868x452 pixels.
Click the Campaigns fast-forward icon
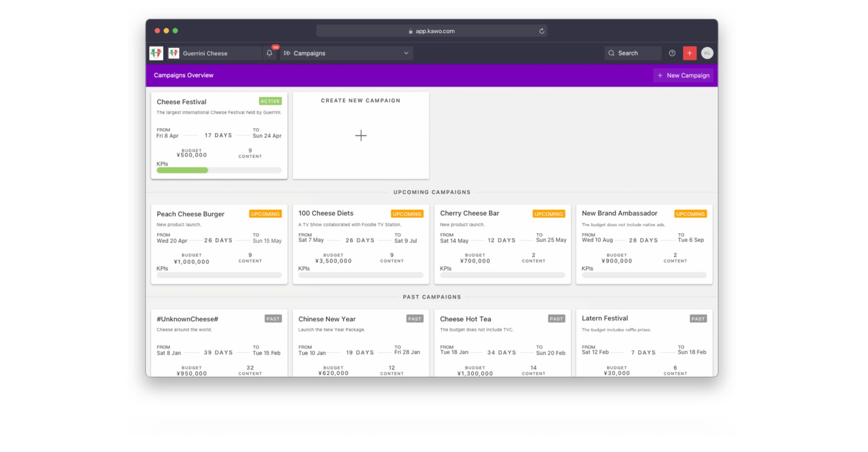pyautogui.click(x=287, y=53)
